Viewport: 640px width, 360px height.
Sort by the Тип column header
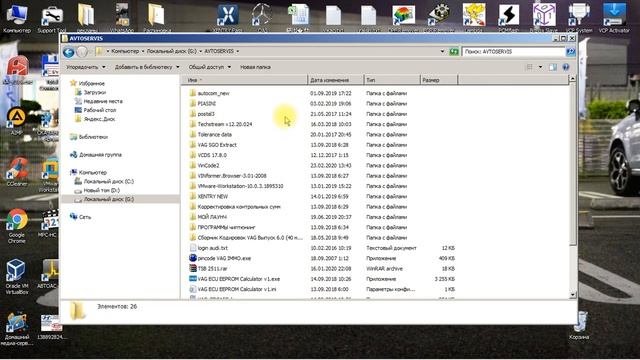[391, 80]
